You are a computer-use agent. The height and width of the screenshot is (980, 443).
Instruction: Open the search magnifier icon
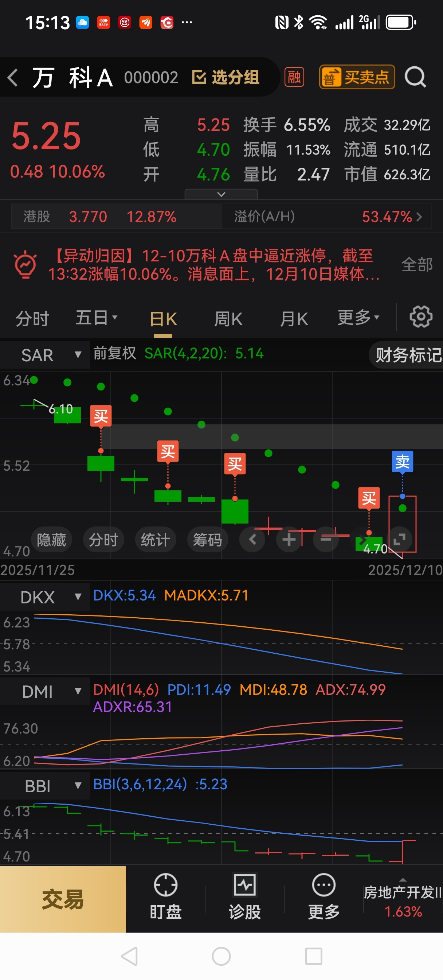[415, 77]
